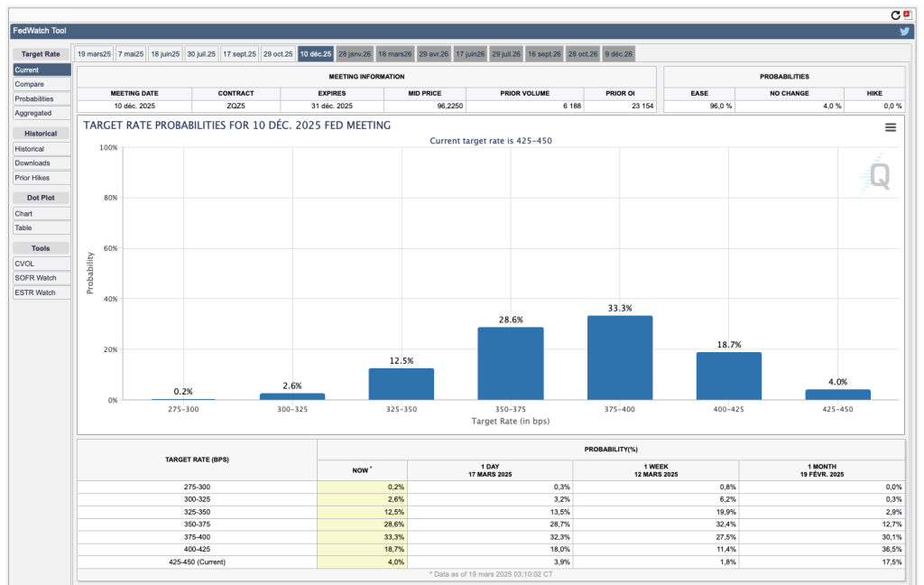Click the ZQZ5 contract cell
This screenshot has width=924, height=585.
236,107
